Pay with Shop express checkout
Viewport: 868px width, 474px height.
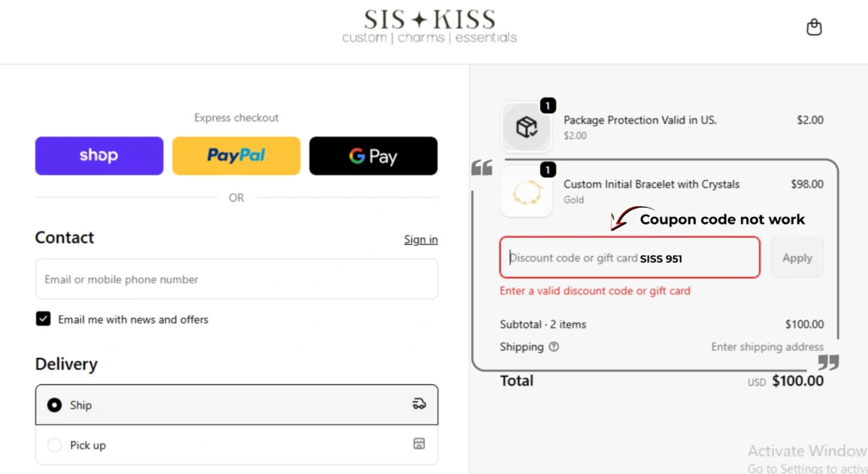pos(99,156)
